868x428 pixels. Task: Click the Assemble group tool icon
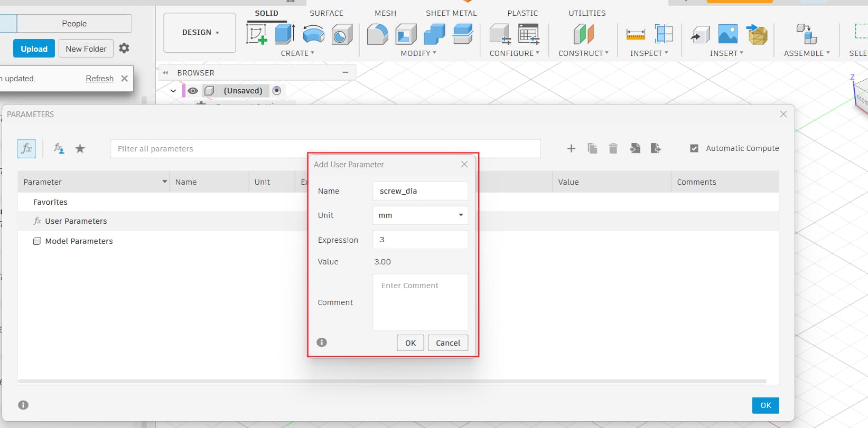point(807,35)
